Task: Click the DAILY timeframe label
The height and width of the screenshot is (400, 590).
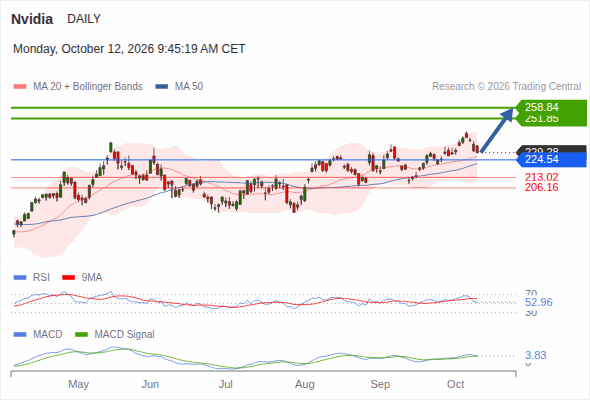Action: click(x=84, y=19)
